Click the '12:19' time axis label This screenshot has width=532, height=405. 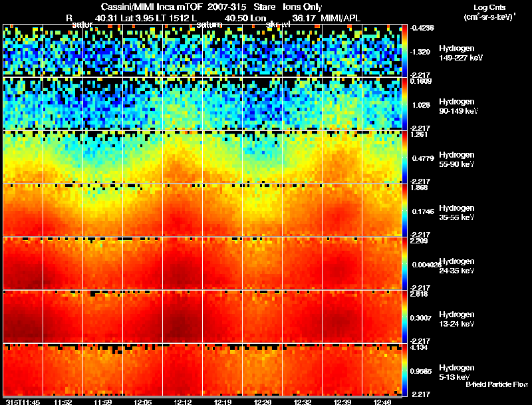coord(223,402)
